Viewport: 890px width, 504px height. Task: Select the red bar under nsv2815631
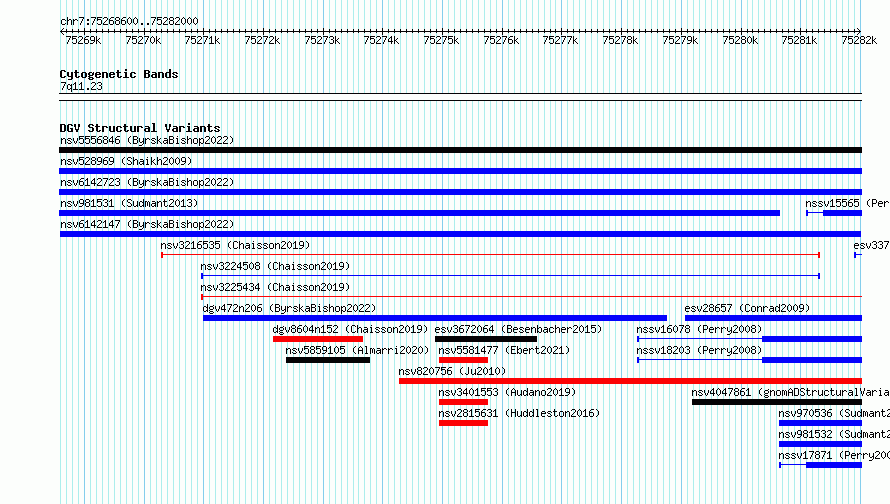pyautogui.click(x=463, y=423)
